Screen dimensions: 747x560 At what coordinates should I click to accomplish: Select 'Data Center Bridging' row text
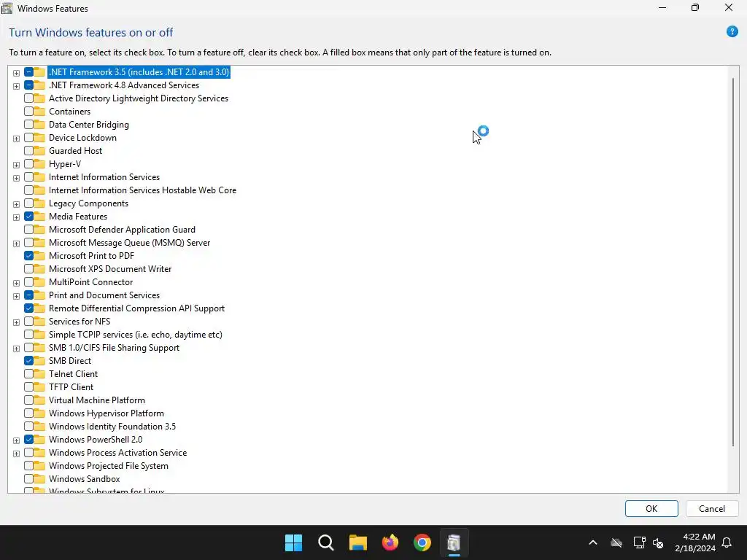coord(88,124)
